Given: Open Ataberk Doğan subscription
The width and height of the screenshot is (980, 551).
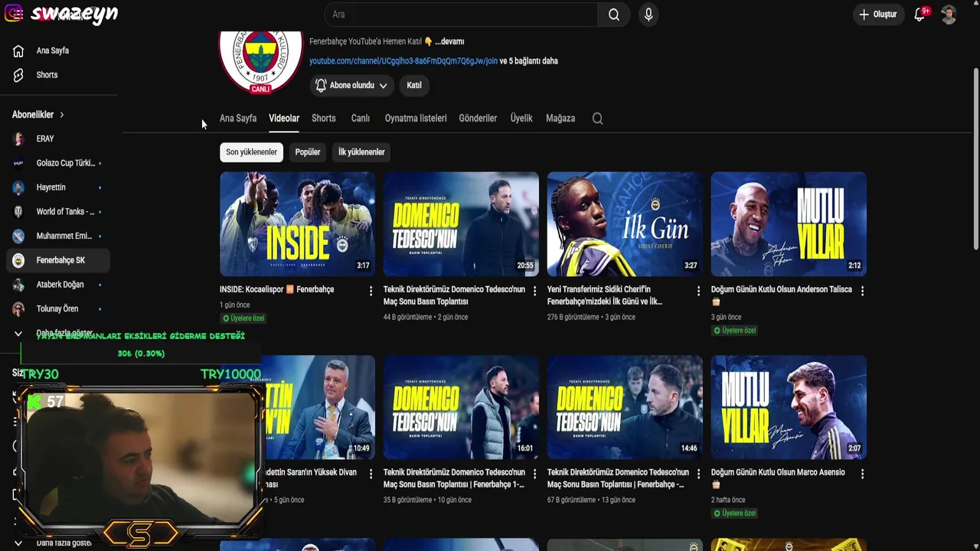Looking at the screenshot, I should (58, 285).
